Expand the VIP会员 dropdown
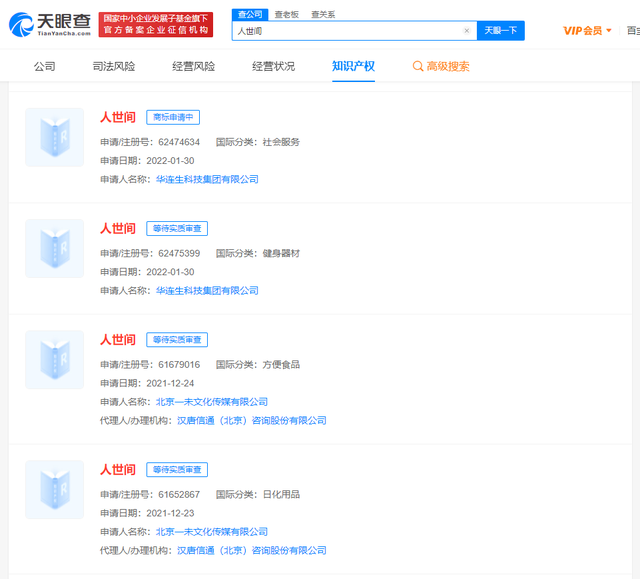 pyautogui.click(x=587, y=31)
